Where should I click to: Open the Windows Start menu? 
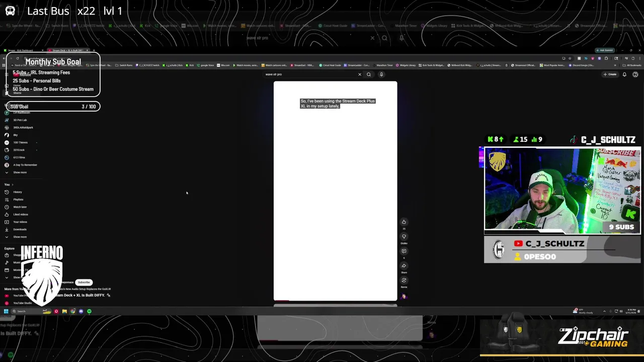point(6,311)
